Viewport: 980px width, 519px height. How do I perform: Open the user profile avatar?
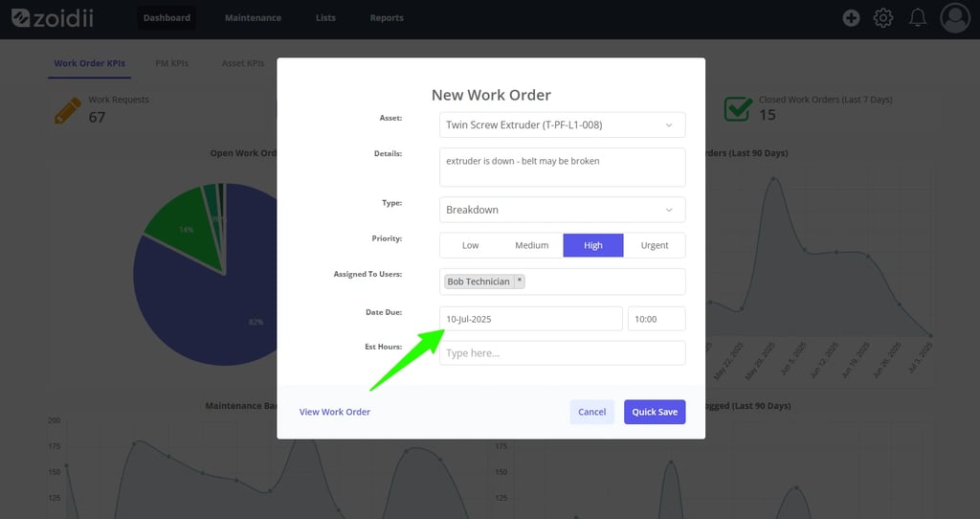point(955,18)
